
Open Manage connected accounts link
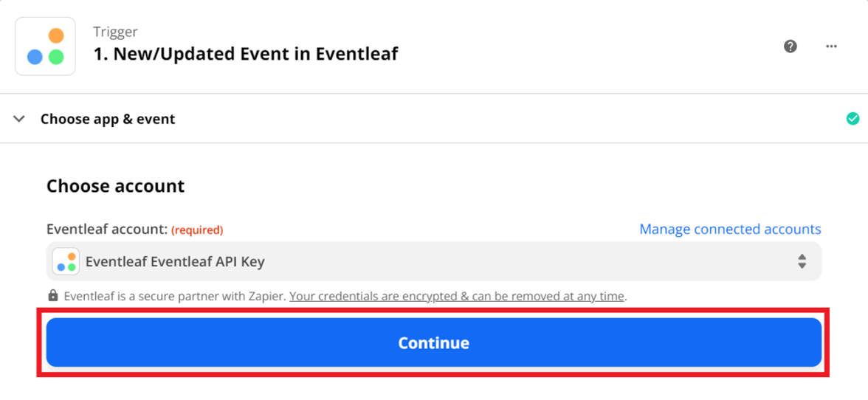click(730, 230)
